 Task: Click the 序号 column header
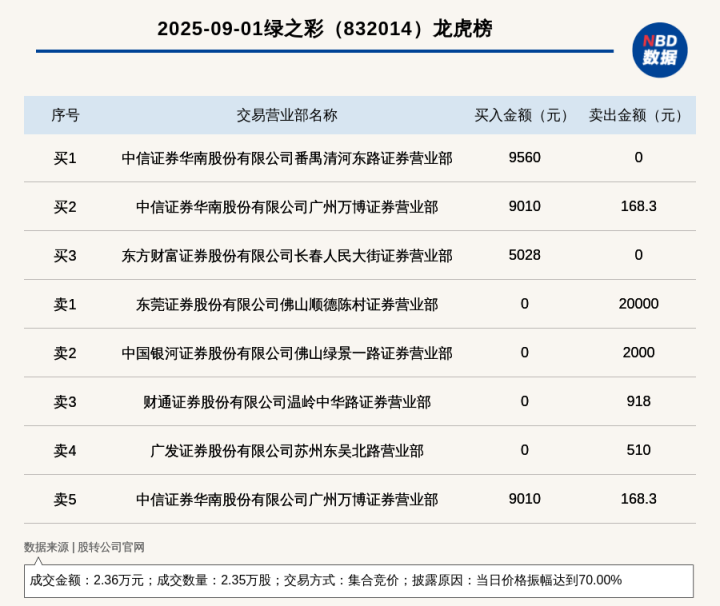(65, 115)
